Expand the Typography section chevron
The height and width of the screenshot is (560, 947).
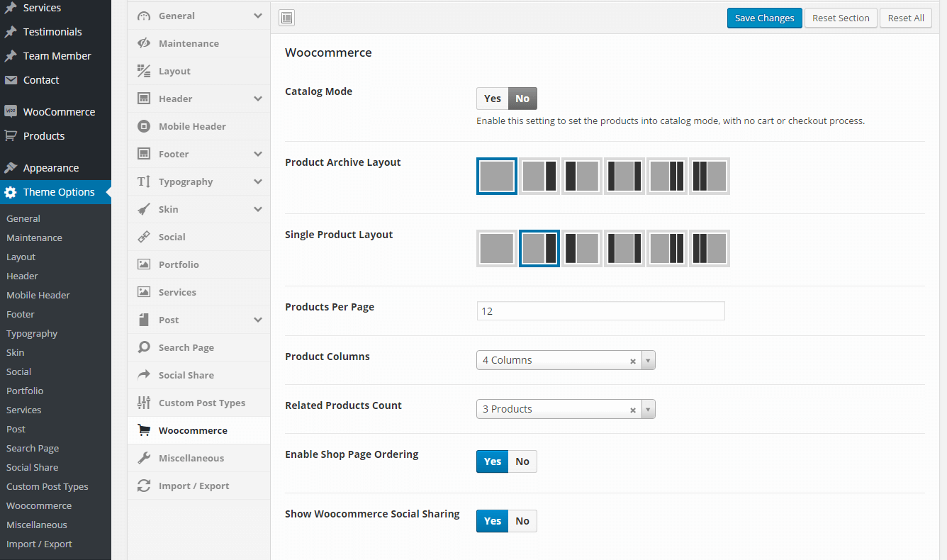tap(258, 181)
